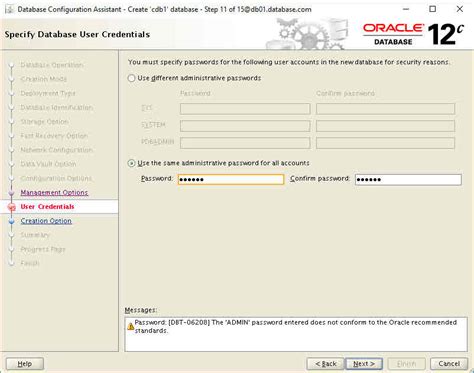Click the 'Specify Database User Credentials' heading
Screen dimensions: 474x373
[x=77, y=35]
